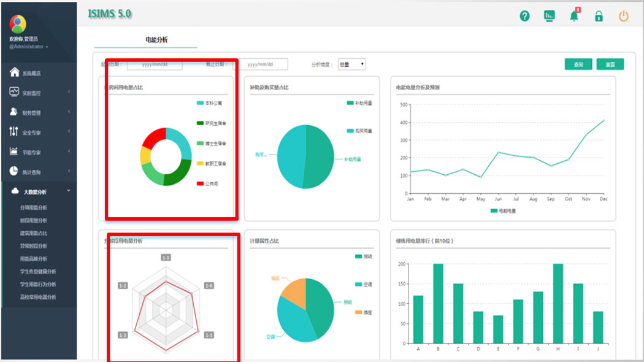Click the monitor chart icon in header

(x=549, y=16)
